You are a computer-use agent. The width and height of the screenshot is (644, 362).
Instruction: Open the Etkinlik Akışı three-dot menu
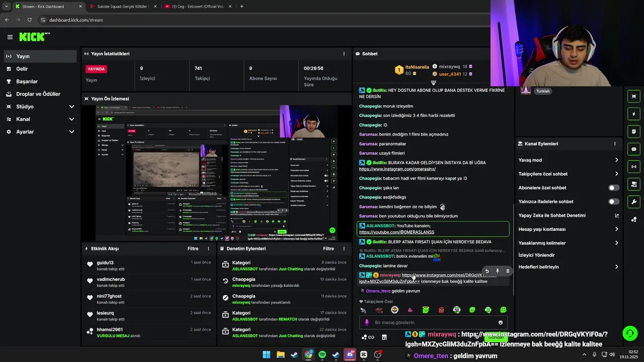208,248
